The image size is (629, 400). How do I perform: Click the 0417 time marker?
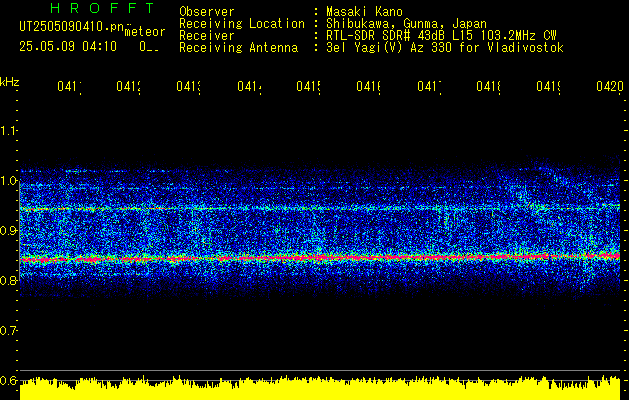tap(429, 86)
